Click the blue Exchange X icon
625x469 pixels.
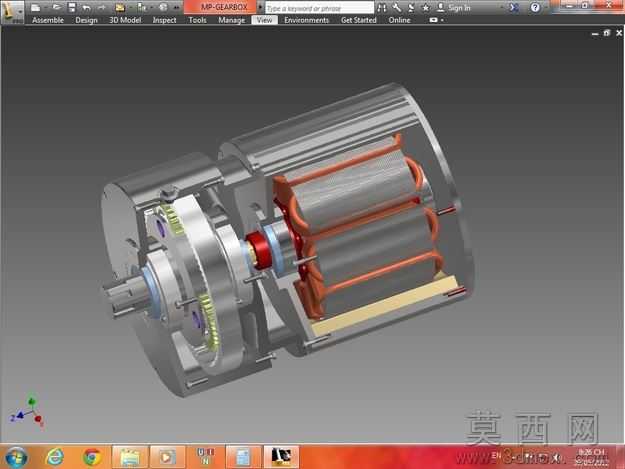coord(514,7)
